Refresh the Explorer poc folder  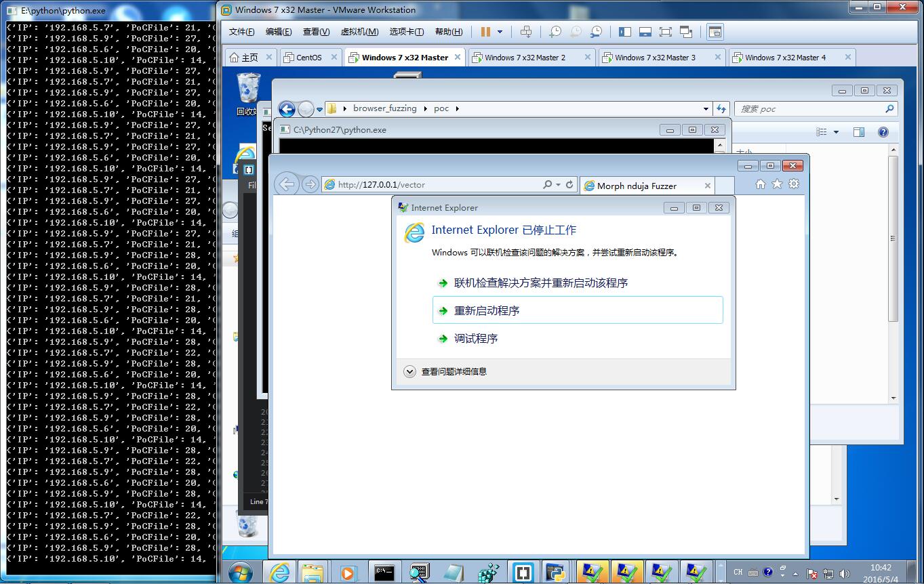click(x=721, y=108)
